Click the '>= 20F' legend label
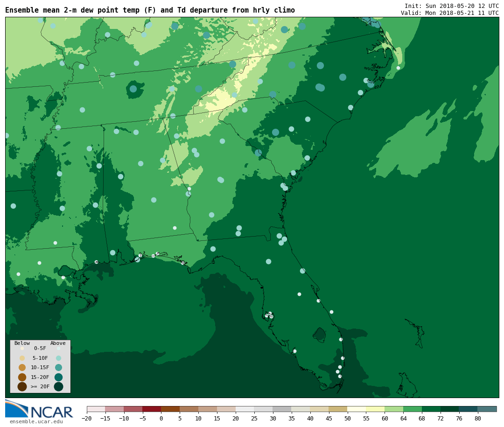 tap(40, 386)
